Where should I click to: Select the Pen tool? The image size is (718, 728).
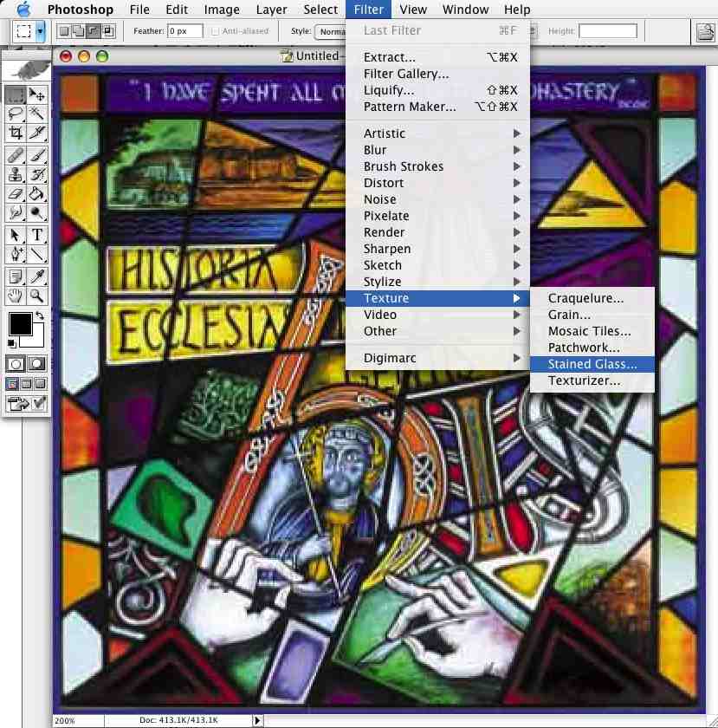click(16, 254)
